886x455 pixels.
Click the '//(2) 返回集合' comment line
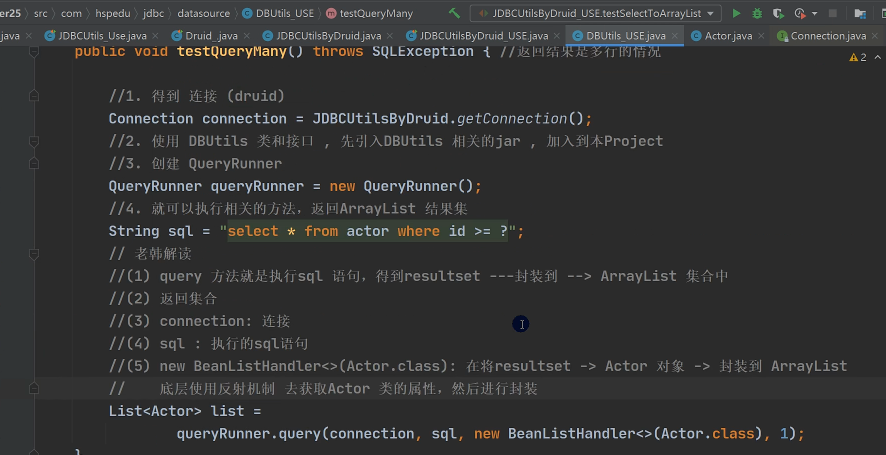click(163, 298)
